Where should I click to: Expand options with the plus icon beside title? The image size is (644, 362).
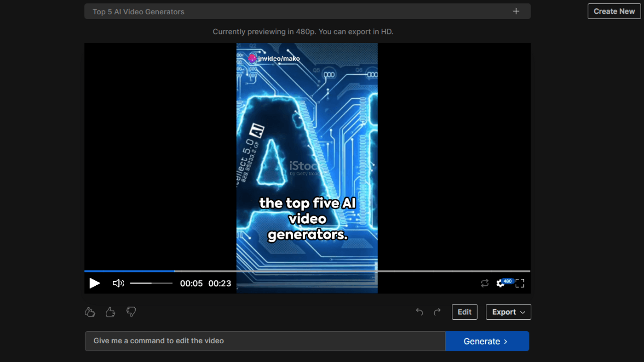click(516, 11)
